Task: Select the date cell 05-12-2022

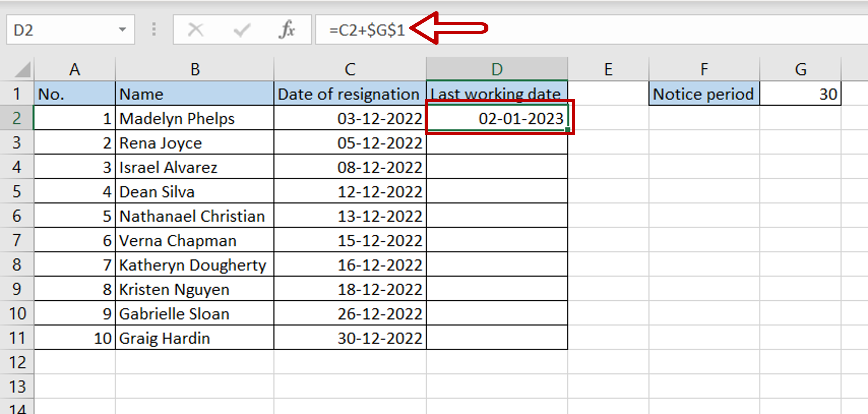Action: coord(350,142)
